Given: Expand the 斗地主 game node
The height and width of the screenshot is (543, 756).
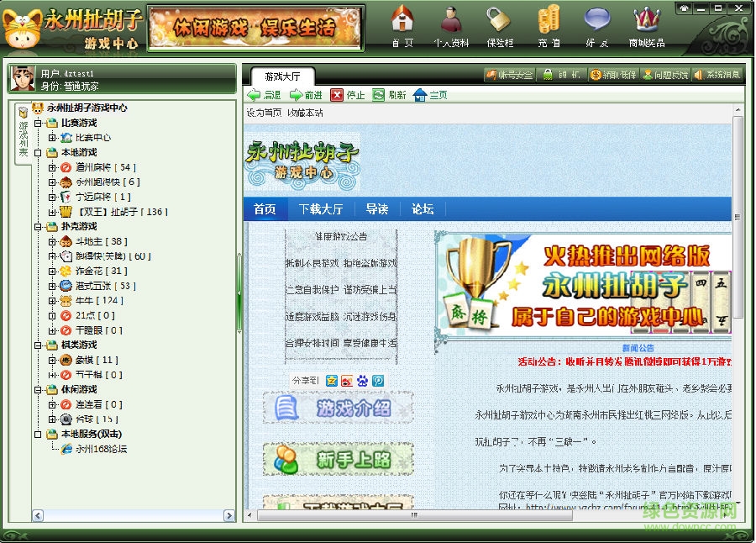Looking at the screenshot, I should [52, 242].
